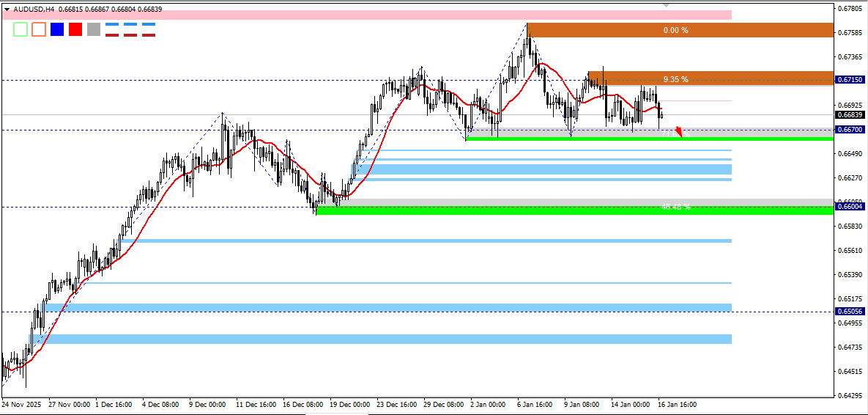Select the red arrow near 0.66700

pyautogui.click(x=679, y=133)
